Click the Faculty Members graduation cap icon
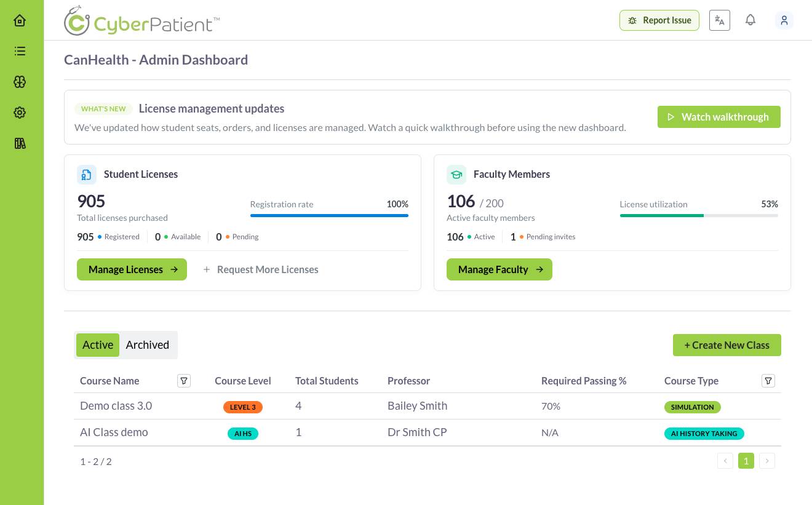 coord(456,175)
